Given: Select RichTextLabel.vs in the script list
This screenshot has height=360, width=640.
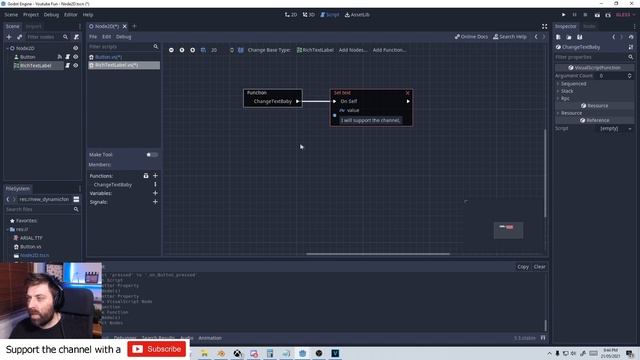Looking at the screenshot, I should point(124,65).
